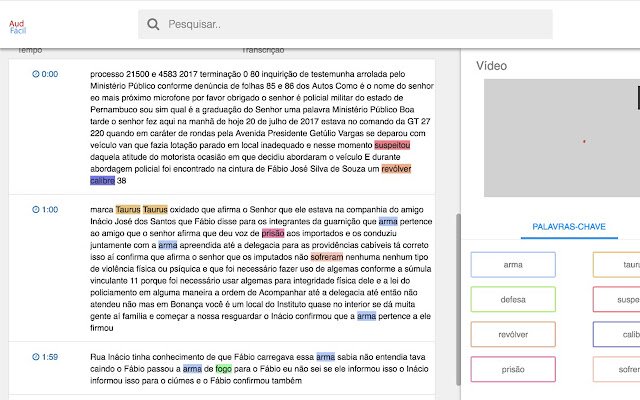Select the taurus keyword button

click(x=617, y=265)
